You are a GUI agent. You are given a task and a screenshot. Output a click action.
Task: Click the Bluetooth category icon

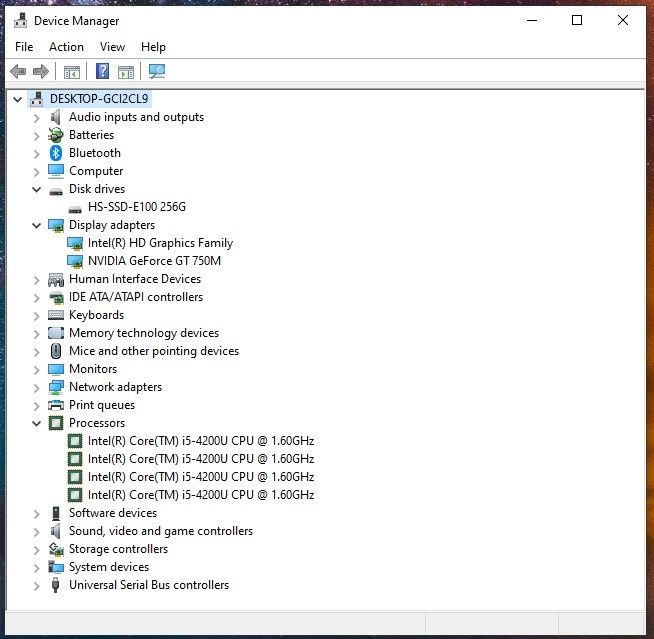pos(55,153)
